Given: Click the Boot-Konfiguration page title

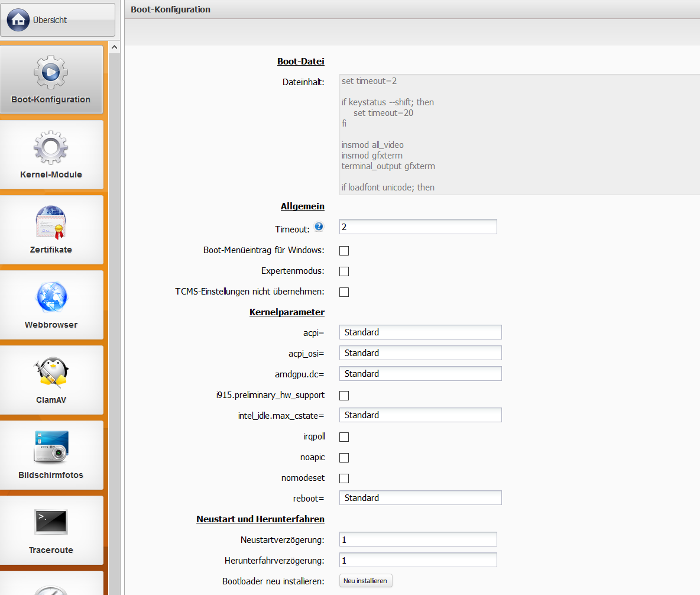Looking at the screenshot, I should (x=170, y=9).
